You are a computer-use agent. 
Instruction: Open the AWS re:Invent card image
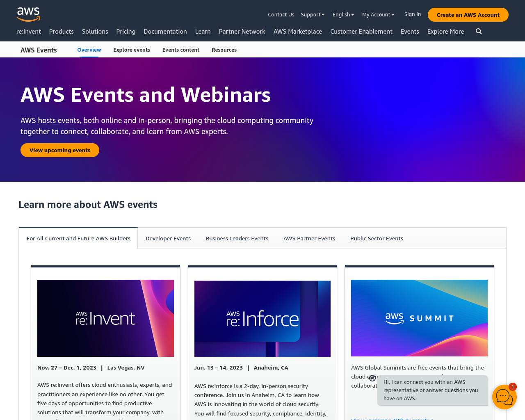click(x=105, y=318)
